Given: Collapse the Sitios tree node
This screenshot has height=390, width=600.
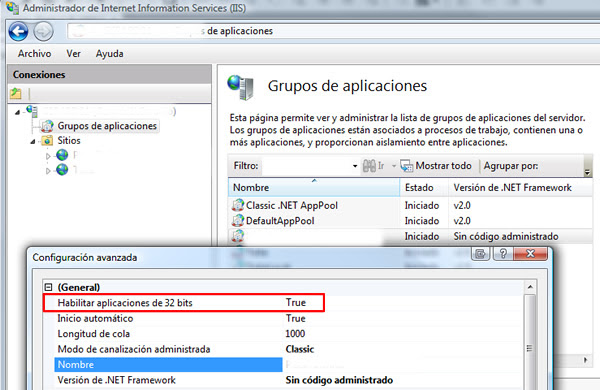Looking at the screenshot, I should [33, 142].
